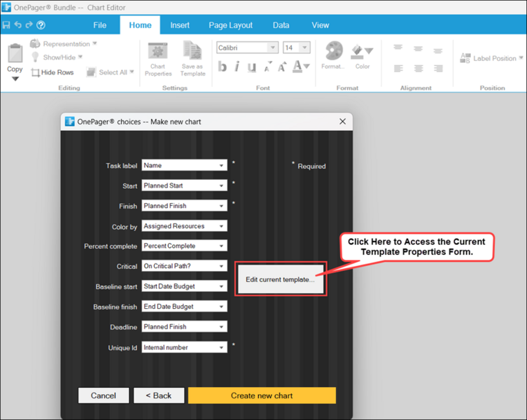Toggle italic formatting
This screenshot has width=527, height=420.
pos(237,66)
